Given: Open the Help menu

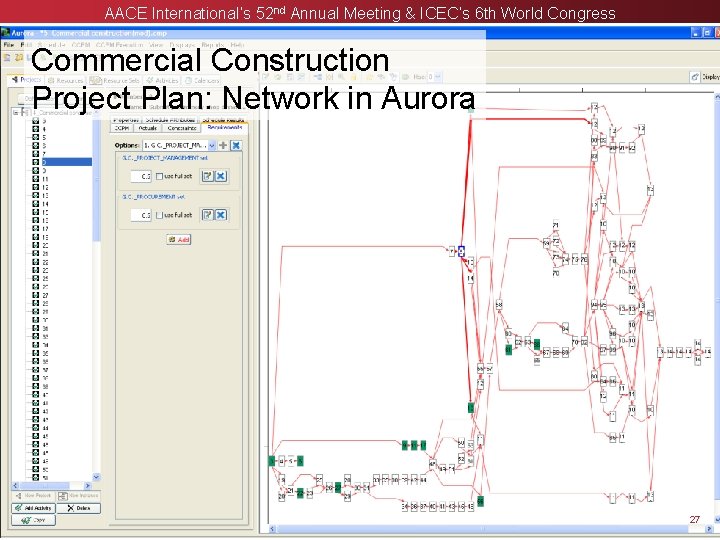Looking at the screenshot, I should click(x=237, y=45).
